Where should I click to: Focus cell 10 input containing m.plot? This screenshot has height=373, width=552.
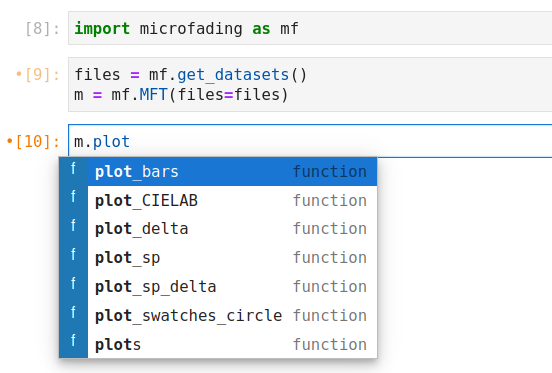click(x=310, y=141)
